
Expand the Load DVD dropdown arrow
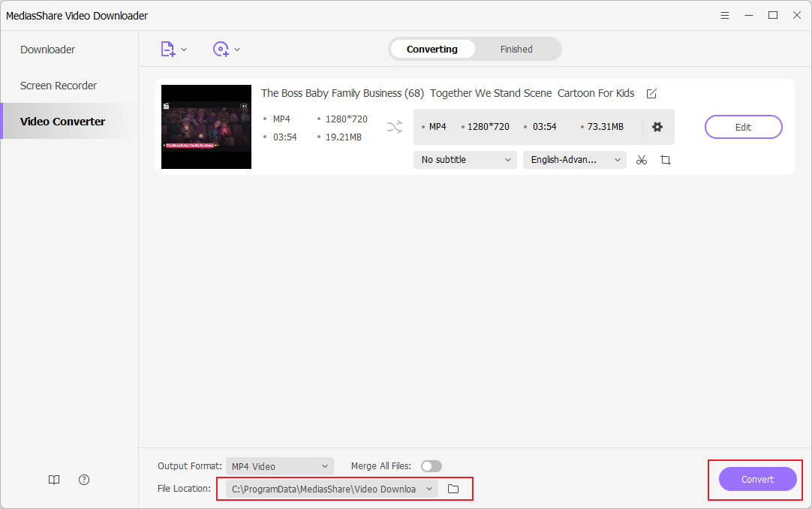coord(237,50)
